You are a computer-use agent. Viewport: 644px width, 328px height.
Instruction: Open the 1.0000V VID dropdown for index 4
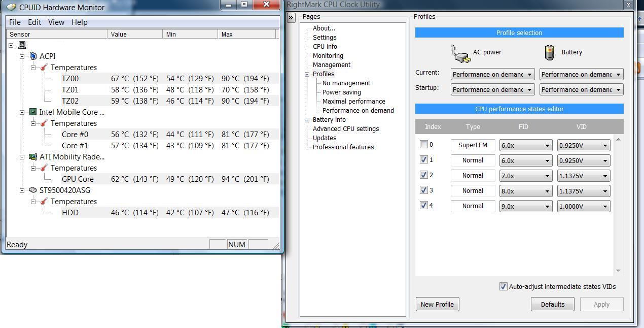pos(584,206)
